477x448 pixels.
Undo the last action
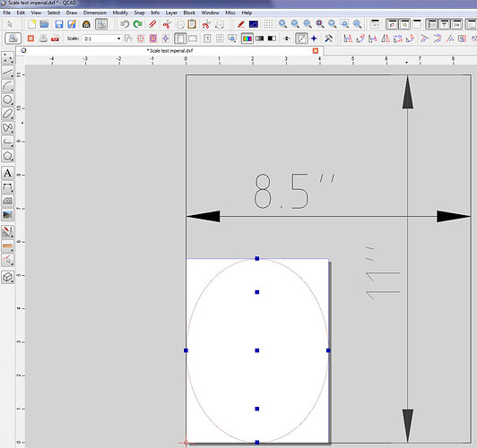[125, 24]
